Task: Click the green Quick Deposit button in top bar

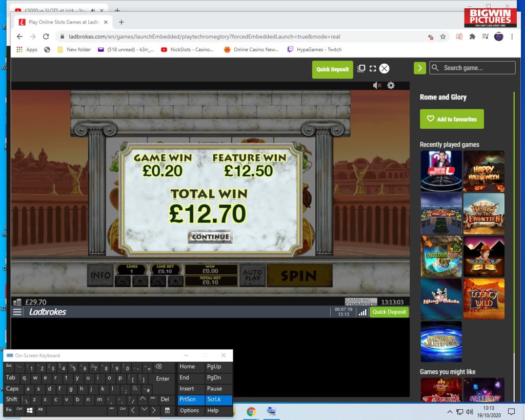Action: (x=332, y=69)
